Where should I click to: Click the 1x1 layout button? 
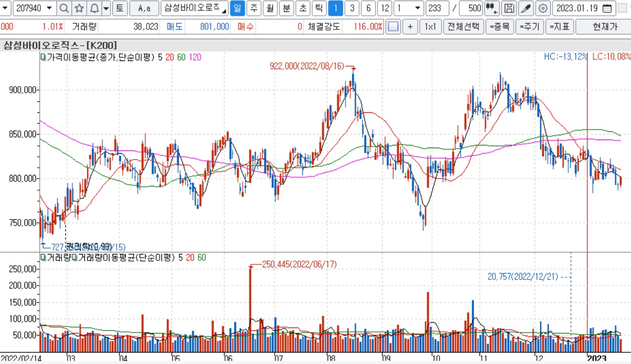coord(430,27)
